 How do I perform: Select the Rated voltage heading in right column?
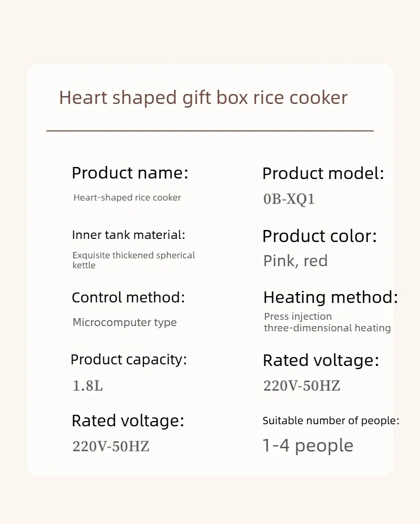pos(321,361)
